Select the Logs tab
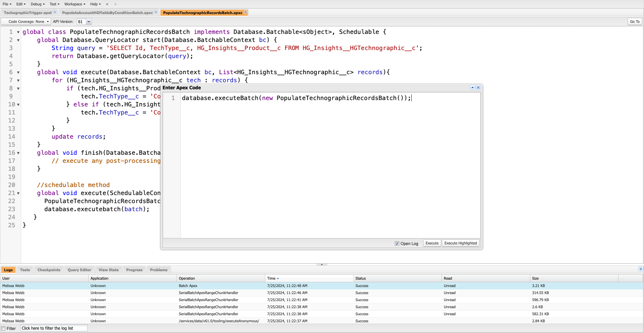 (x=8, y=270)
